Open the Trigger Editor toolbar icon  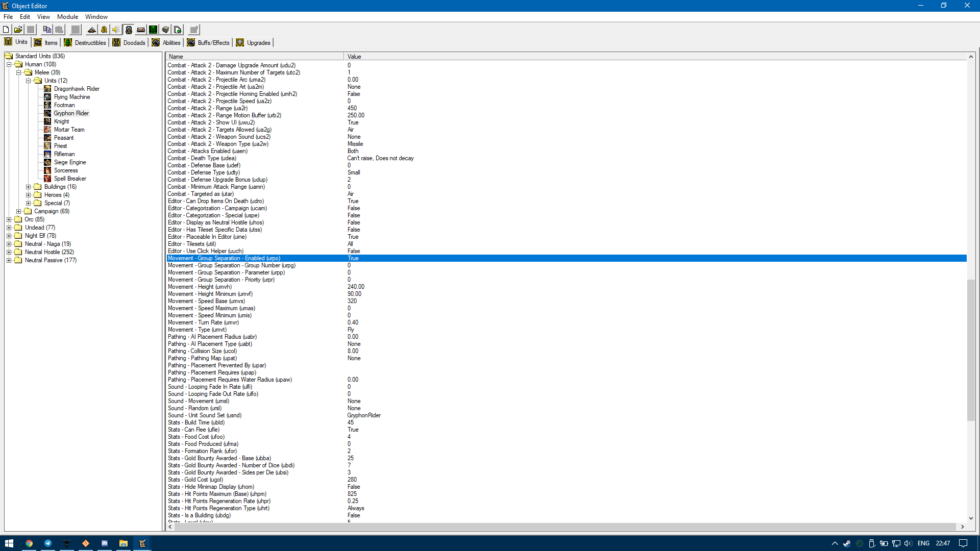(104, 30)
